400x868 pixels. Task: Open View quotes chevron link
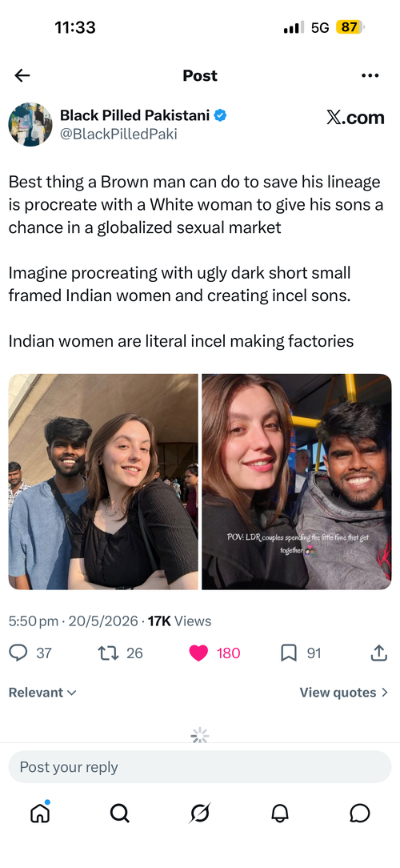click(x=343, y=693)
